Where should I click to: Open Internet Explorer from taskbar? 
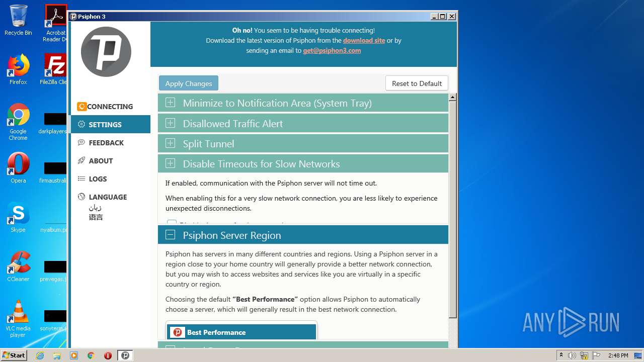coord(40,355)
